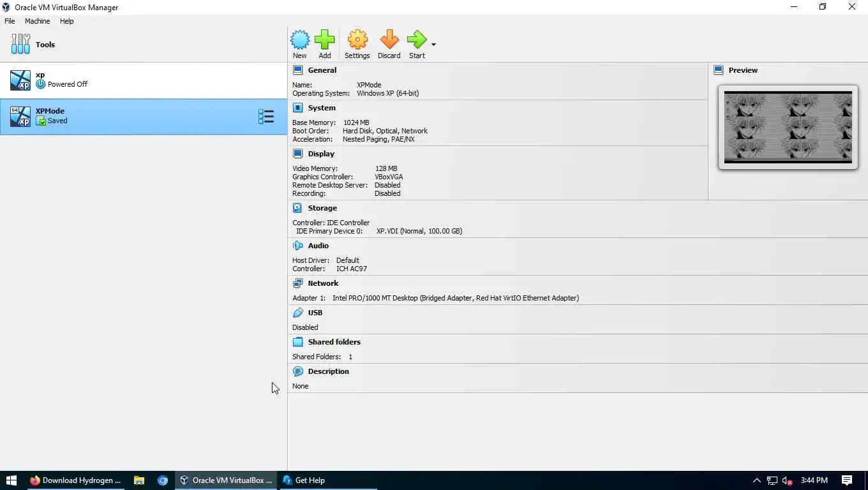Open the XPMode machine tools menu icon

click(266, 116)
